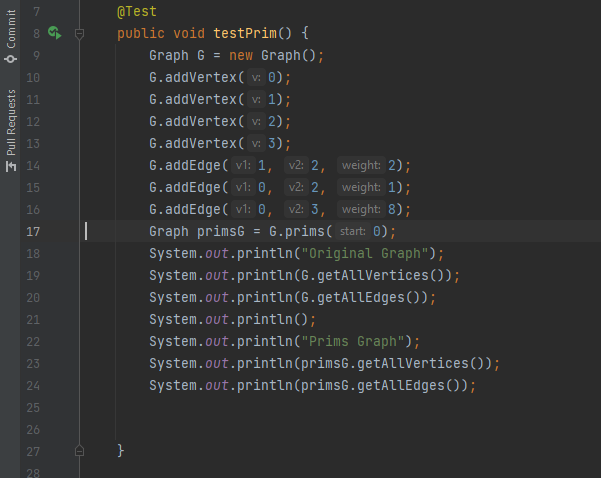The image size is (601, 478).
Task: Click the 'weight:' hint on line 14
Action: 361,166
